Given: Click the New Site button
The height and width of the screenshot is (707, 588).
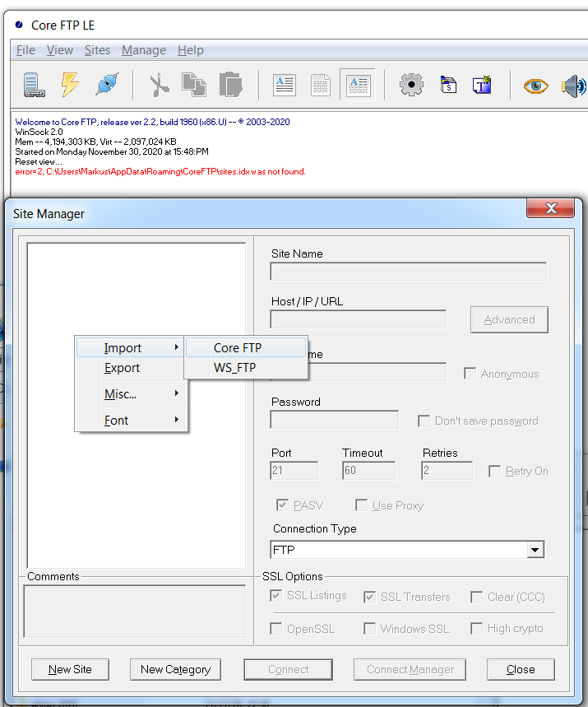Looking at the screenshot, I should click(70, 670).
